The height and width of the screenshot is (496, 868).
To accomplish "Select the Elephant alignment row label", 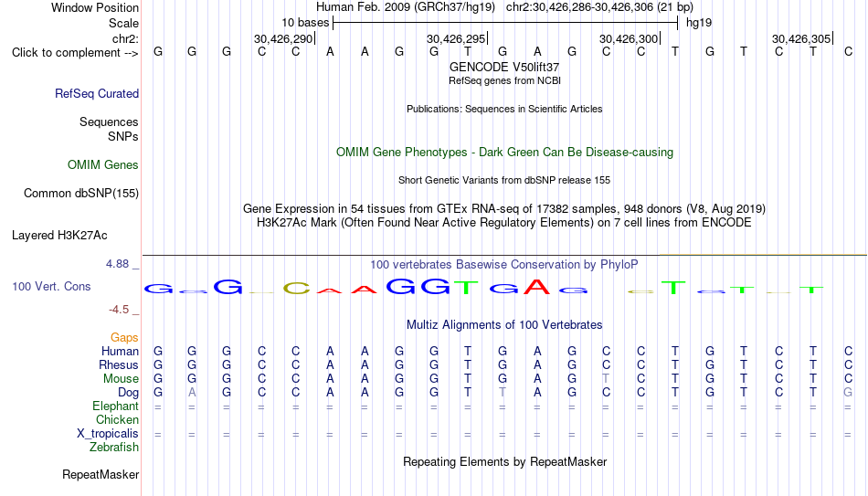I will click(116, 406).
